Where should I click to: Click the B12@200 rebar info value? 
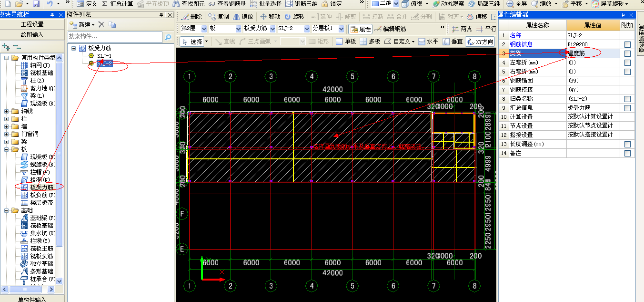592,44
